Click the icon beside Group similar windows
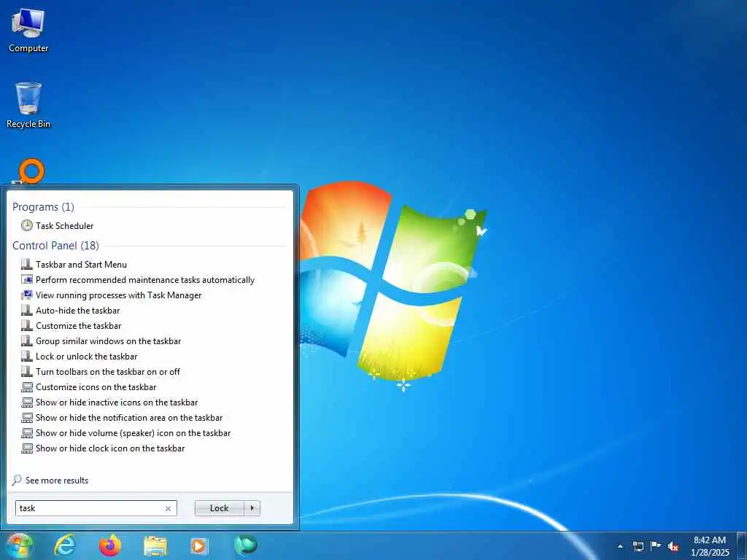The width and height of the screenshot is (747, 560). 27,341
